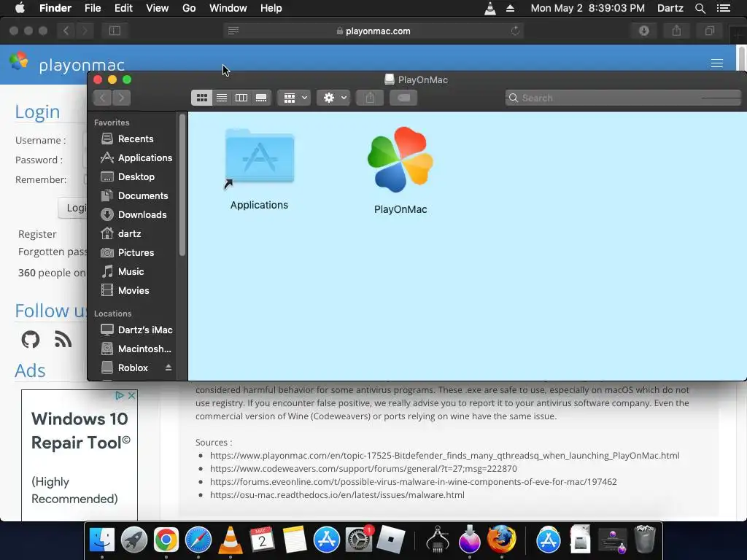Open the Apple menu
Viewport: 747px width, 560px height.
point(20,8)
